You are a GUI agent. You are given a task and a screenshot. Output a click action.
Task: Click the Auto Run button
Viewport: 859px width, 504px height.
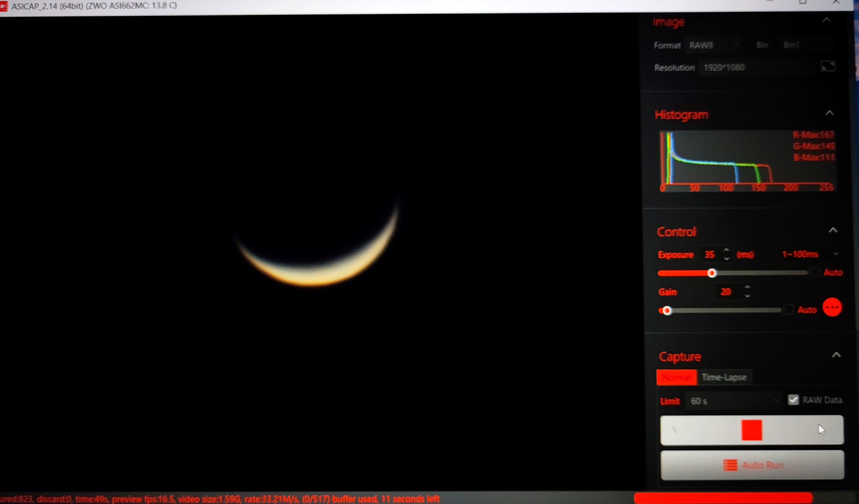pos(752,465)
